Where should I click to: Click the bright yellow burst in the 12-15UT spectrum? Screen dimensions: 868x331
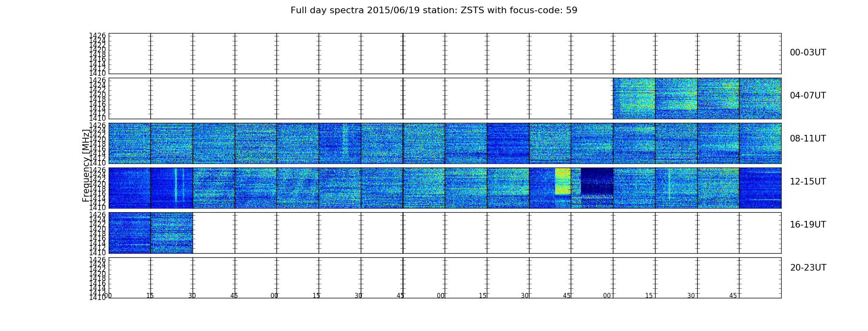[x=563, y=181]
